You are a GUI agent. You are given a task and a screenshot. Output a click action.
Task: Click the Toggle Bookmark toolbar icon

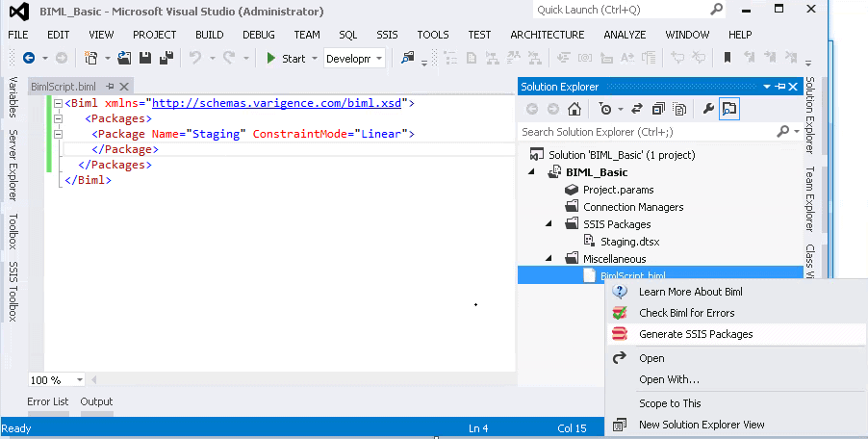(728, 58)
